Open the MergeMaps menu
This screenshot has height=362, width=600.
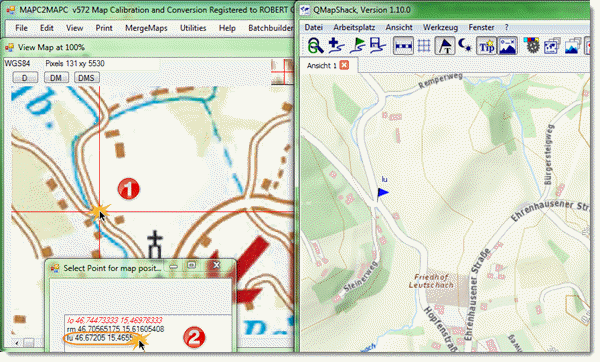[x=146, y=28]
